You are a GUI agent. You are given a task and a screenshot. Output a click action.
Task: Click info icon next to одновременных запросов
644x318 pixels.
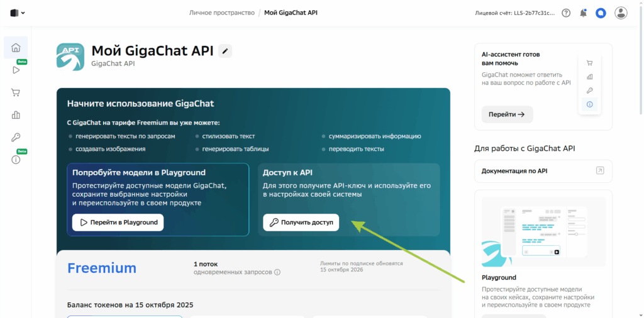coord(277,272)
